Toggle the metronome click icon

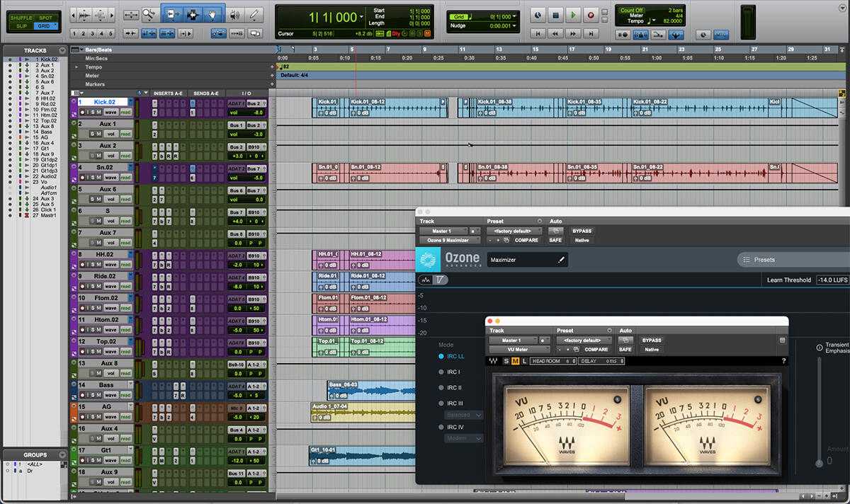click(640, 34)
